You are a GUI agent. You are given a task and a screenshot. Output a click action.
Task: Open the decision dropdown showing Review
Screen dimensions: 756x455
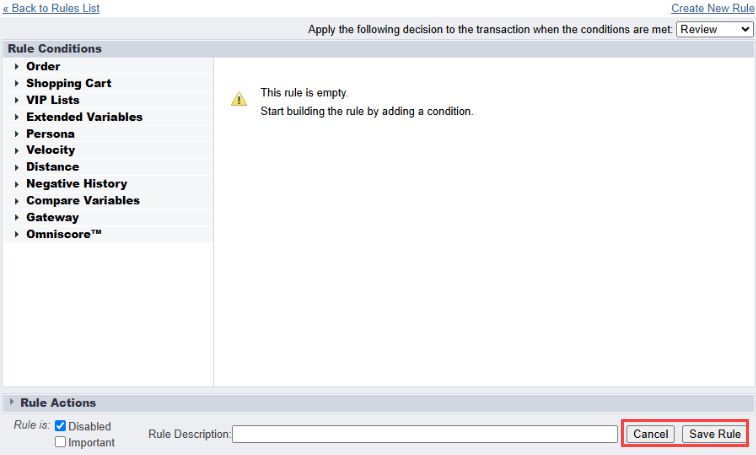tap(715, 29)
